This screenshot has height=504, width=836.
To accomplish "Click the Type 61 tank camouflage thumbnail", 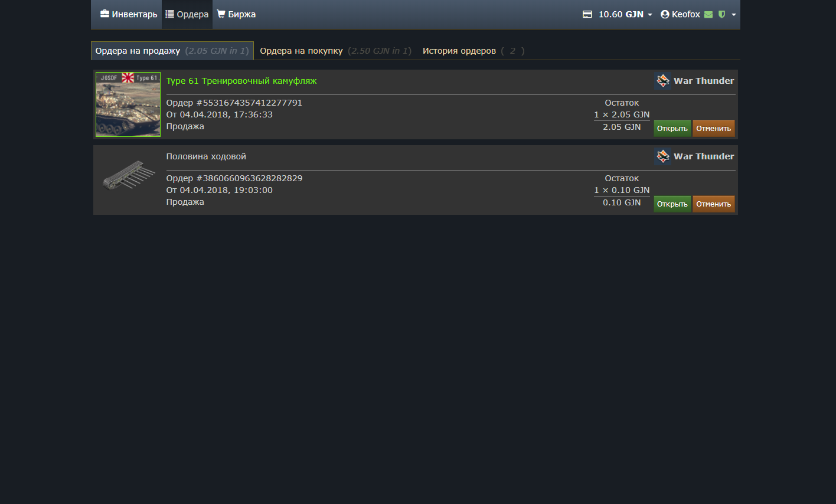I will point(128,104).
